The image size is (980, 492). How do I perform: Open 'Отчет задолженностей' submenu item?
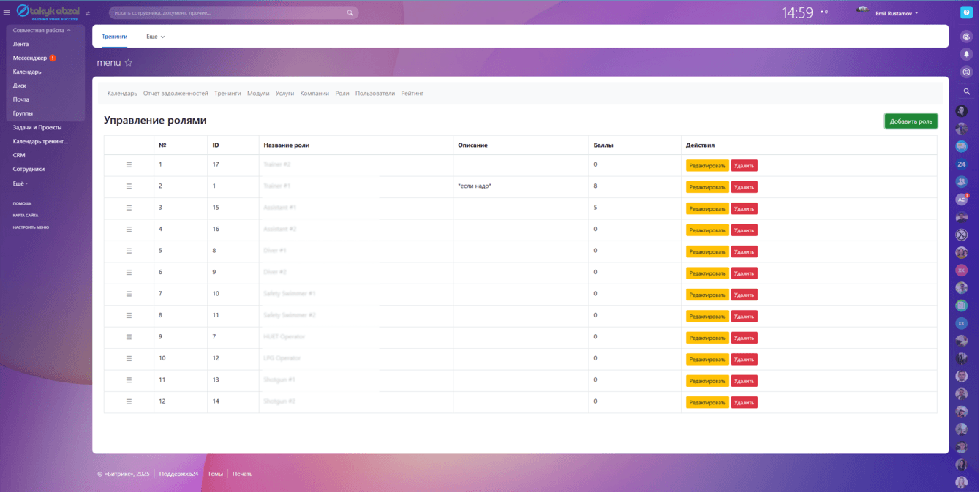point(176,94)
